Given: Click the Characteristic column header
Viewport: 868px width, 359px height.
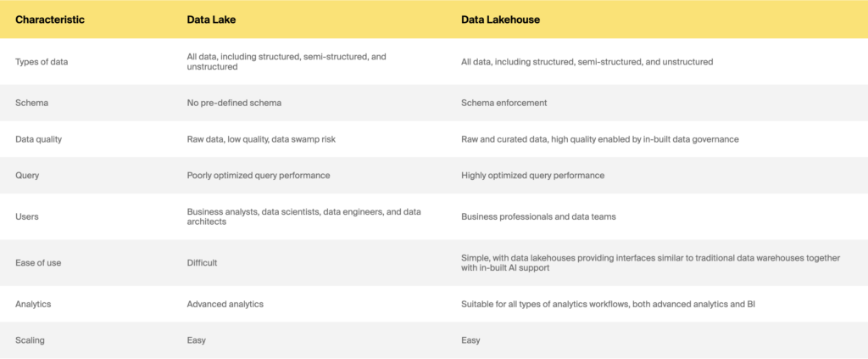Looking at the screenshot, I should click(50, 20).
